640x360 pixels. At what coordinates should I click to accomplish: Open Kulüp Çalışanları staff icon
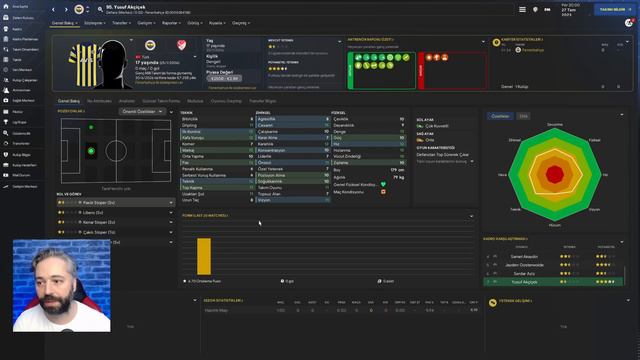point(6,80)
